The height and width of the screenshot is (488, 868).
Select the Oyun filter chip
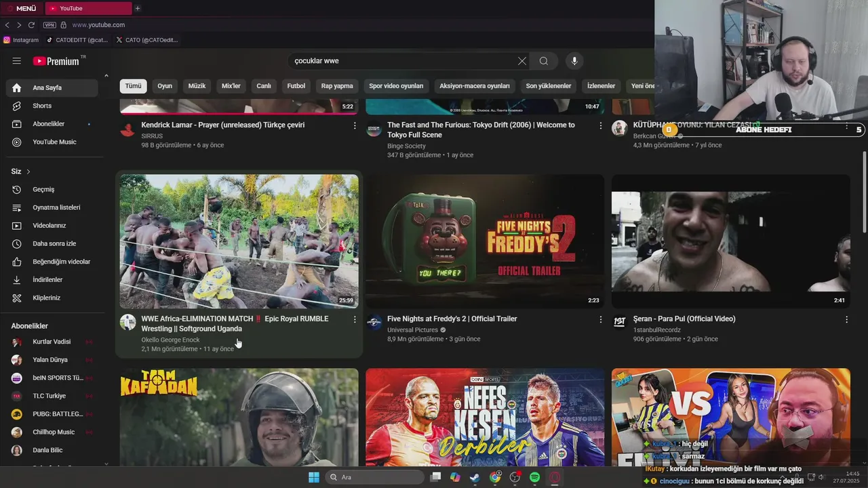tap(165, 86)
